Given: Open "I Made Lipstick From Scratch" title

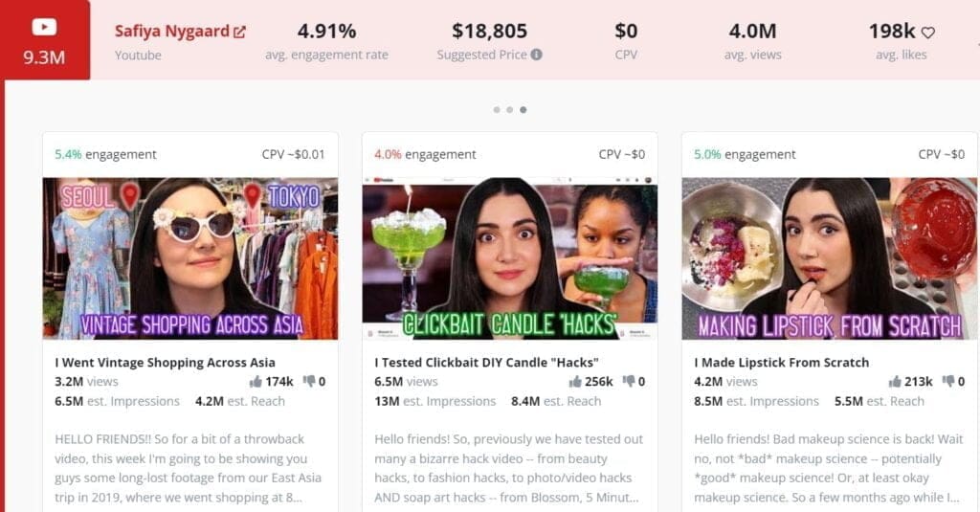Looking at the screenshot, I should (x=781, y=362).
